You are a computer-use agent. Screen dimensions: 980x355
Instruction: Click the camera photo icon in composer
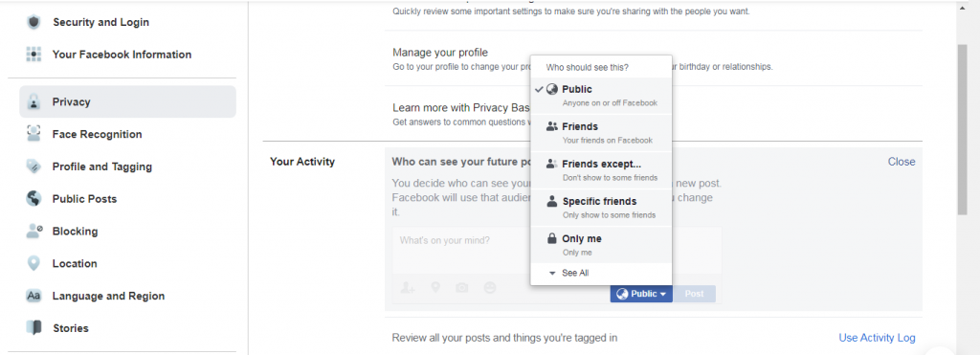coord(462,288)
